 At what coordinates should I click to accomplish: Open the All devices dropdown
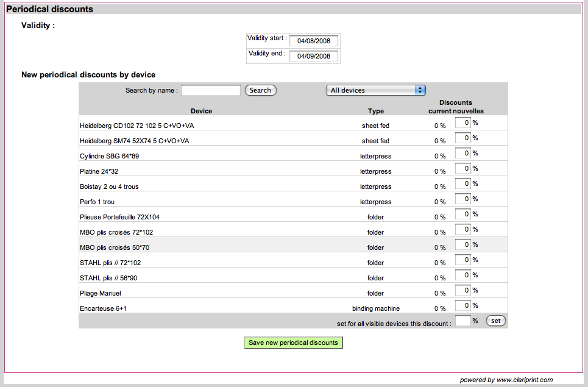(375, 90)
